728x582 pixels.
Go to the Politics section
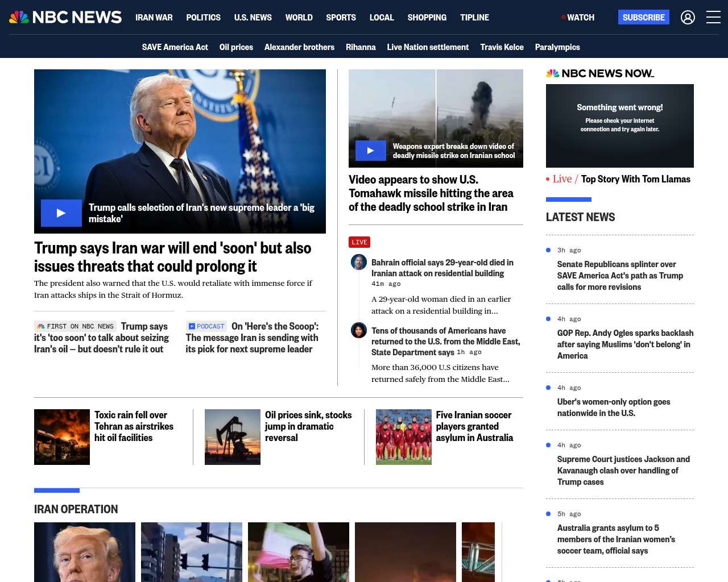coord(203,18)
